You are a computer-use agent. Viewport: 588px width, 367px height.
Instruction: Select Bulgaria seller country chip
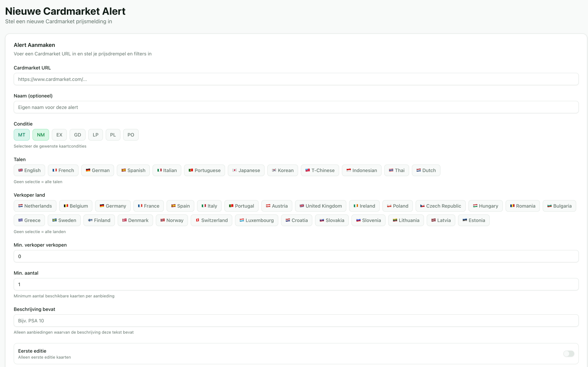coord(559,206)
